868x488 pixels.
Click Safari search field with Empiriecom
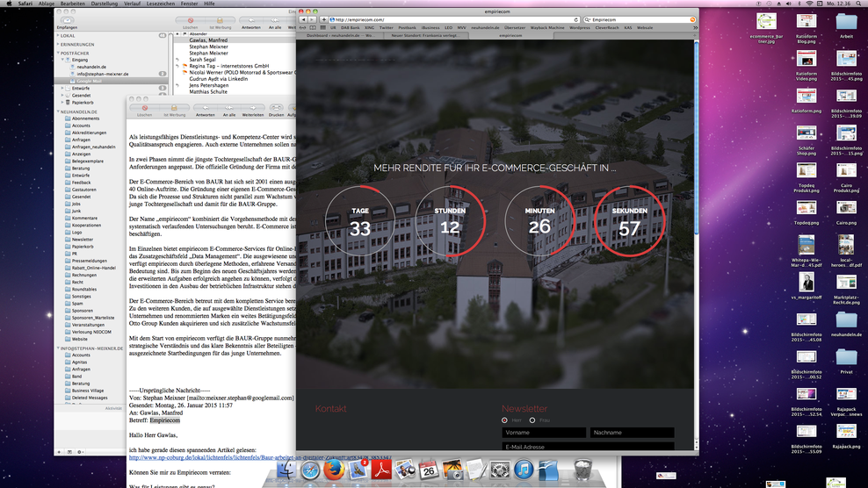pyautogui.click(x=639, y=19)
